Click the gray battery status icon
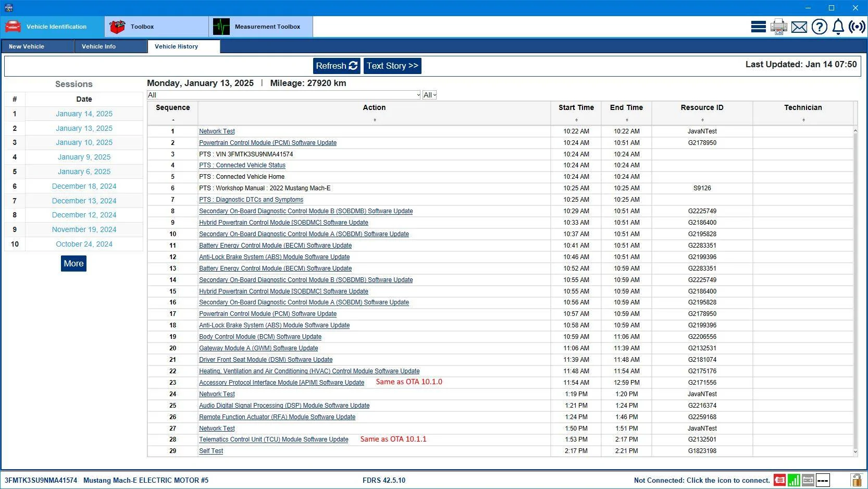Image resolution: width=868 pixels, height=489 pixels. tap(808, 480)
